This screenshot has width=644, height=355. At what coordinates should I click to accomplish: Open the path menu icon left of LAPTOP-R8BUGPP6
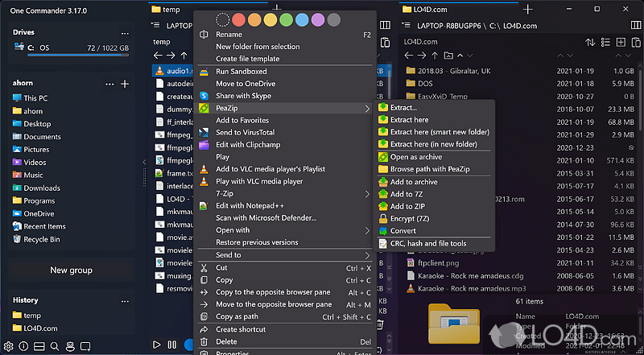(x=406, y=26)
